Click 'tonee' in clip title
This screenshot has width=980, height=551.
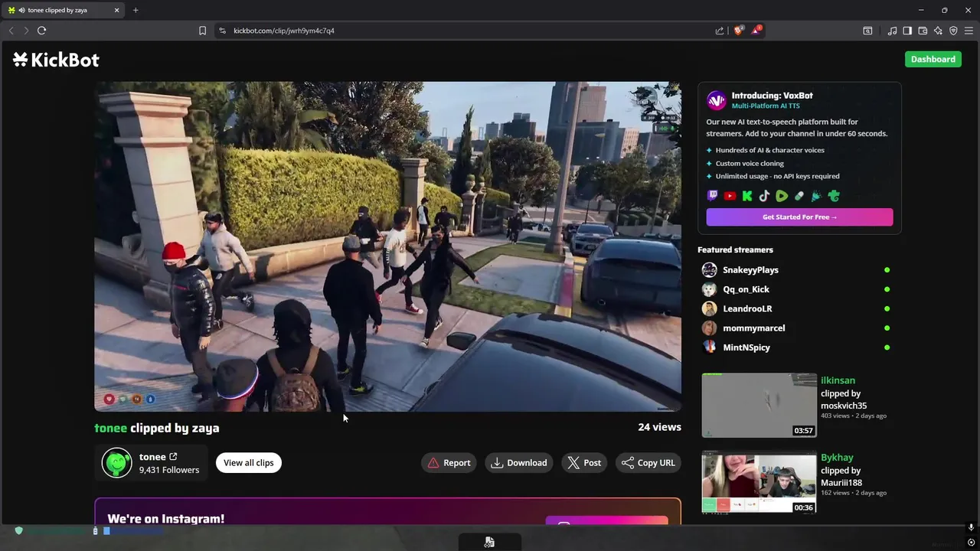[x=110, y=428]
